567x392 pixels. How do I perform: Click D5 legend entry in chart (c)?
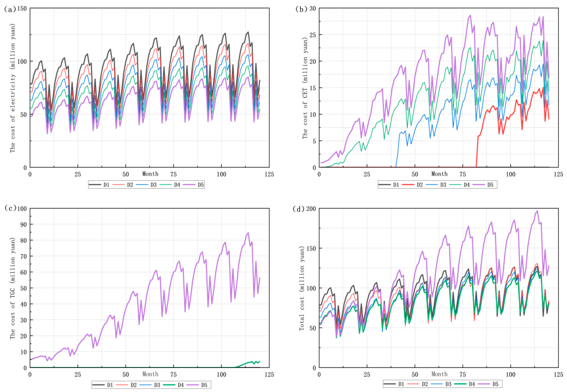pos(204,385)
